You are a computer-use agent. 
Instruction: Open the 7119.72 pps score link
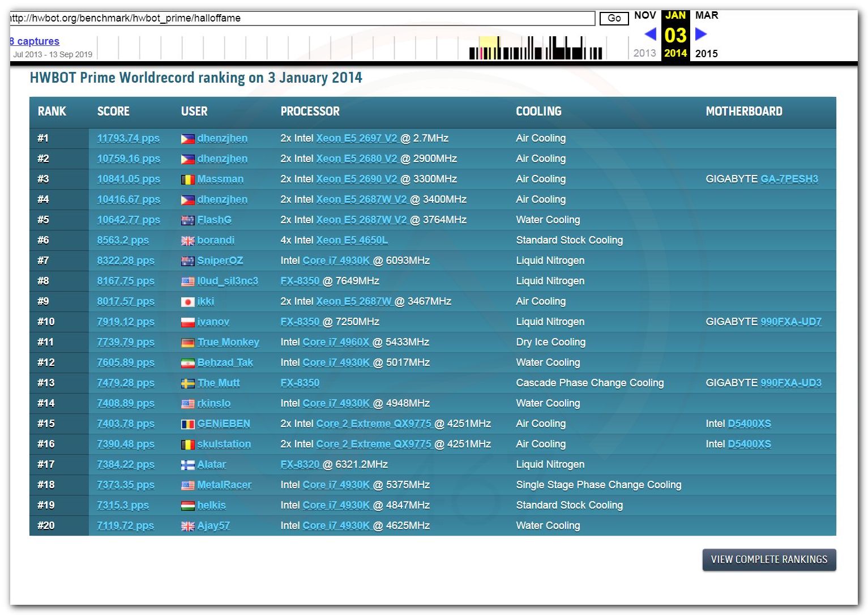(125, 526)
